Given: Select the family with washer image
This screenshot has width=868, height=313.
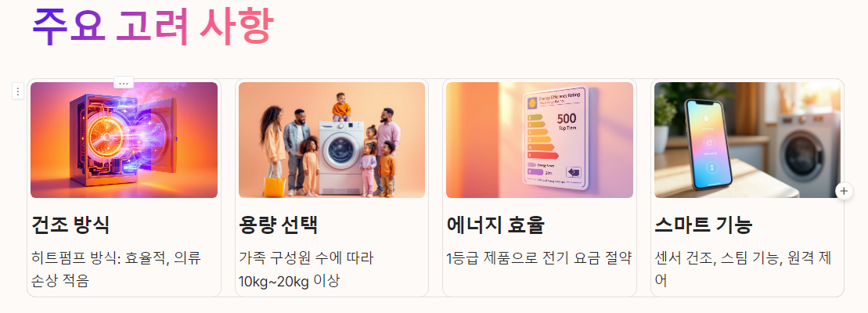Looking at the screenshot, I should (332, 140).
